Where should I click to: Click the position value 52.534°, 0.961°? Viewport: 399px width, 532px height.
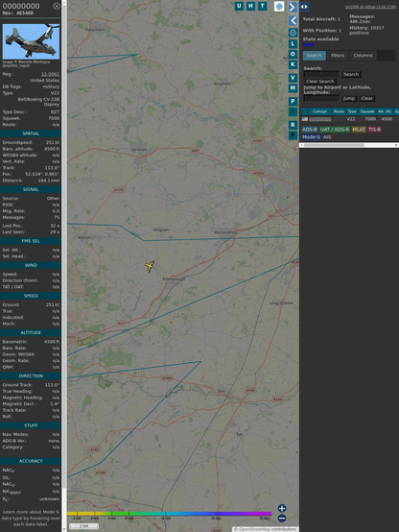(x=42, y=174)
